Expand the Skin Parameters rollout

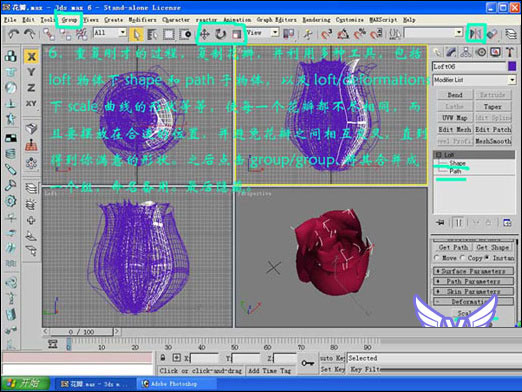473,292
